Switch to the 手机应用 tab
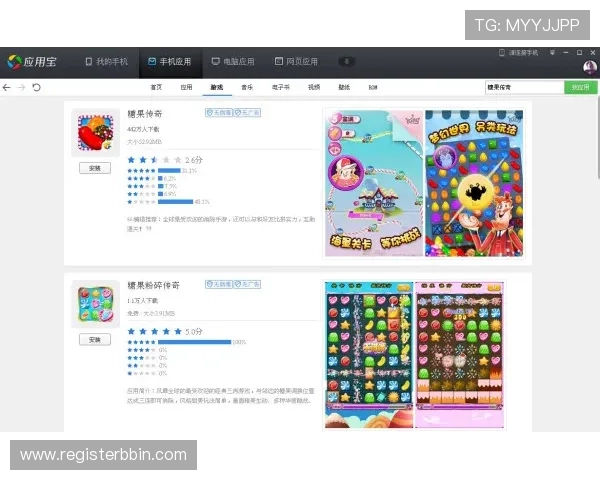600x480 pixels. click(170, 62)
